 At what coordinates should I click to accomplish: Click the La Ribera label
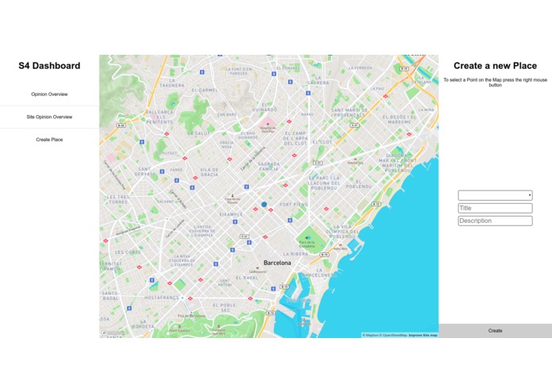[295, 254]
